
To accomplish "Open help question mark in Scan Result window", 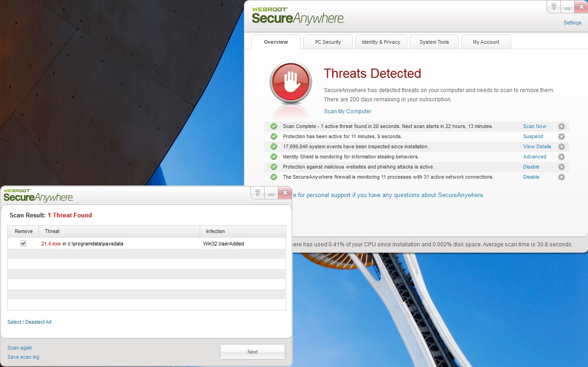I will click(x=258, y=193).
